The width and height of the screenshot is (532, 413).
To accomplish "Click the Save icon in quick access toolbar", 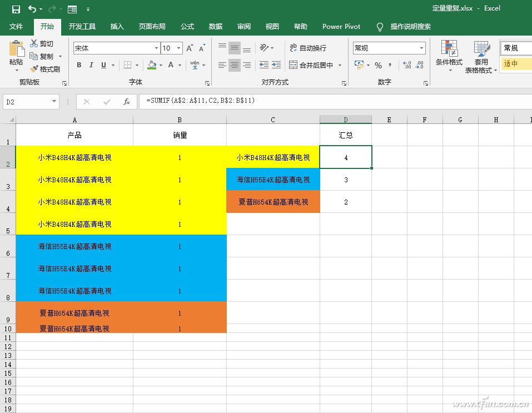I will [16, 9].
